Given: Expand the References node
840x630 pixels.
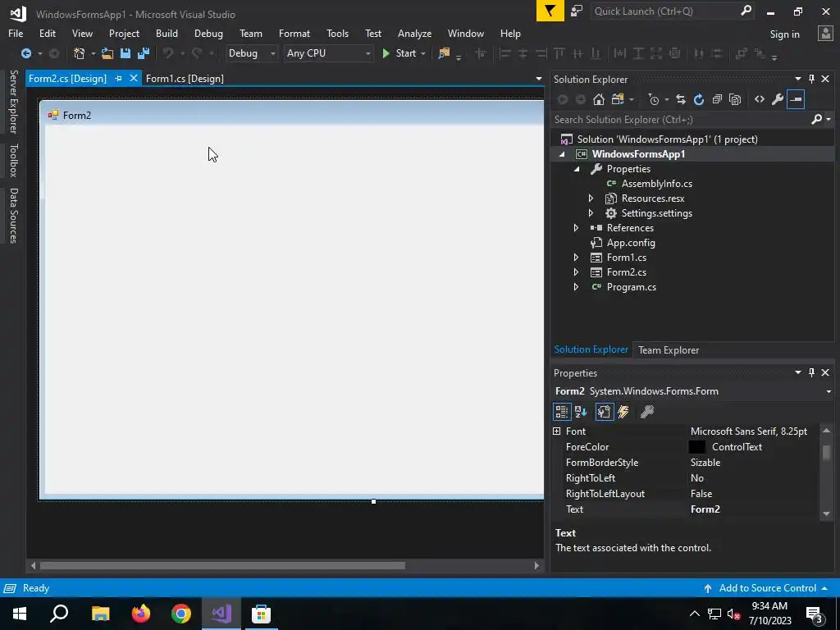Looking at the screenshot, I should pyautogui.click(x=576, y=228).
